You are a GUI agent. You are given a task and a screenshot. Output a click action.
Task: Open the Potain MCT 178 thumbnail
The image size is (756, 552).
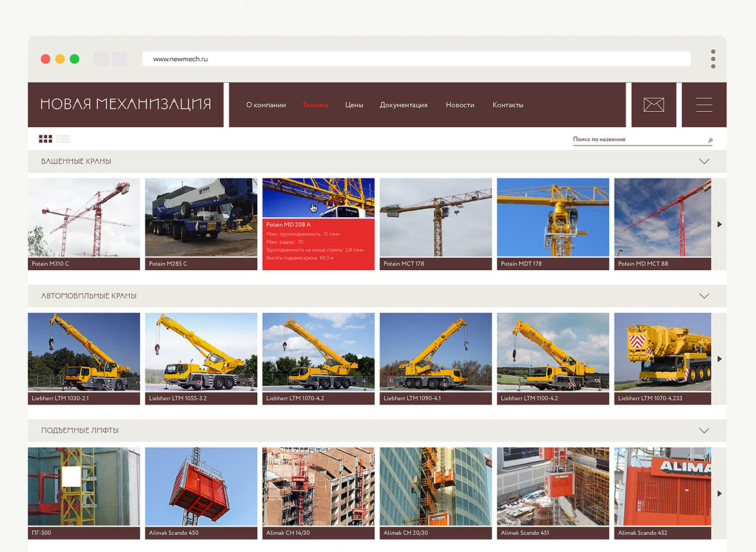(x=436, y=224)
